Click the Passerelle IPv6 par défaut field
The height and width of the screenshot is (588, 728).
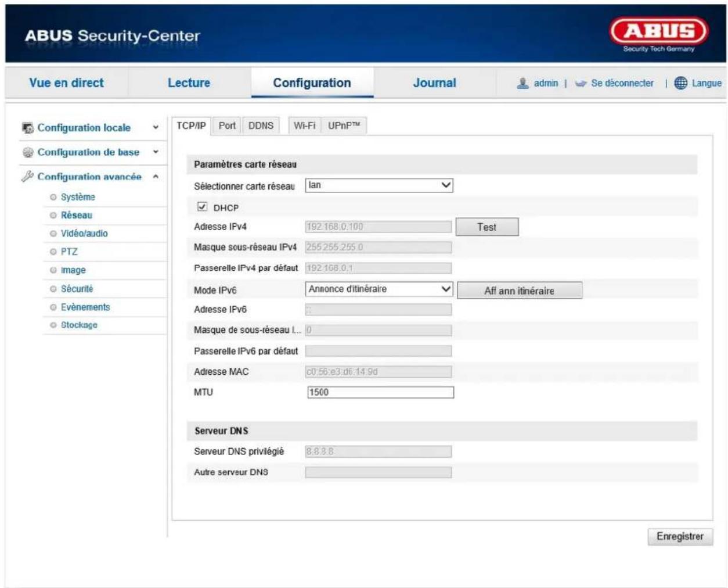tap(379, 351)
